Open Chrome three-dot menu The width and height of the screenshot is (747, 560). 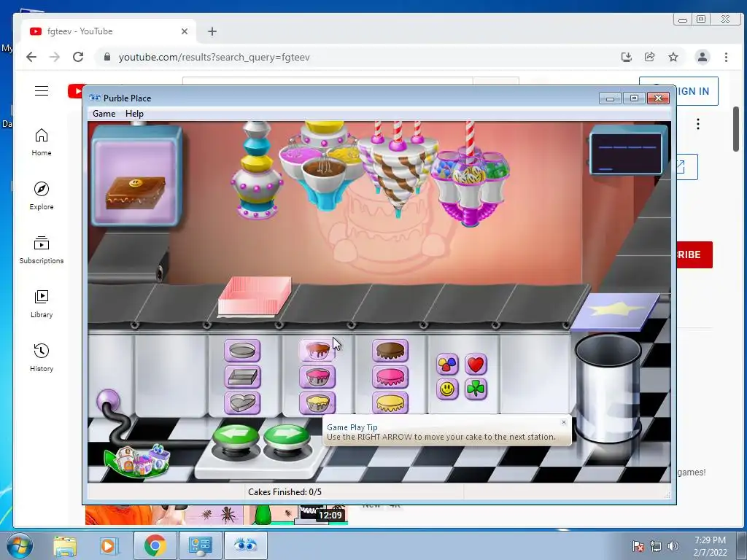coord(726,57)
